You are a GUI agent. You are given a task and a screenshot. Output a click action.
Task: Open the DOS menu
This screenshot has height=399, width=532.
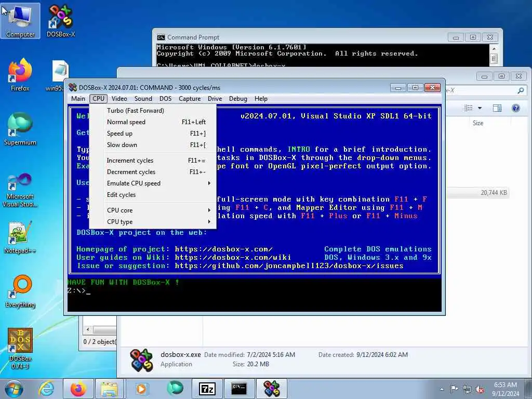(x=165, y=98)
